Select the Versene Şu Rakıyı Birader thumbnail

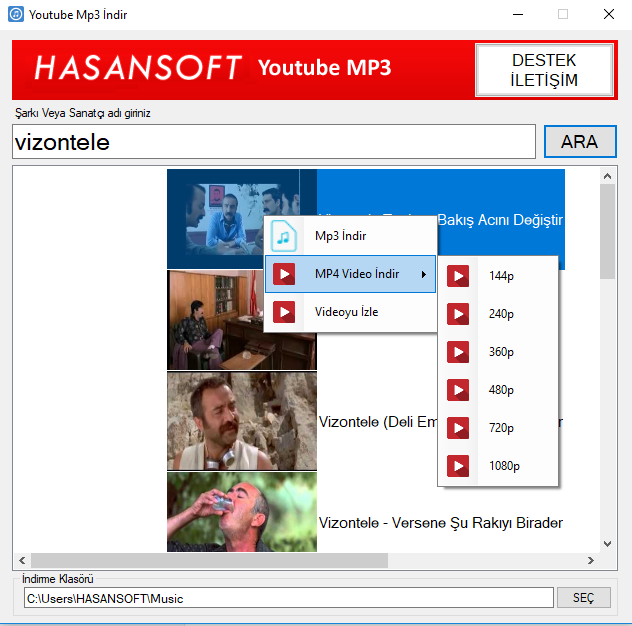point(242,512)
